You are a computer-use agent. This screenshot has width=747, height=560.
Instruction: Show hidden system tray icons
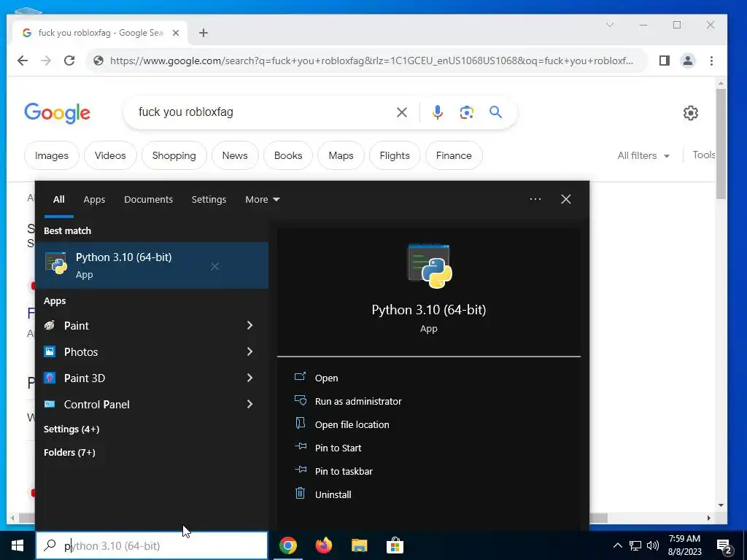pyautogui.click(x=617, y=545)
